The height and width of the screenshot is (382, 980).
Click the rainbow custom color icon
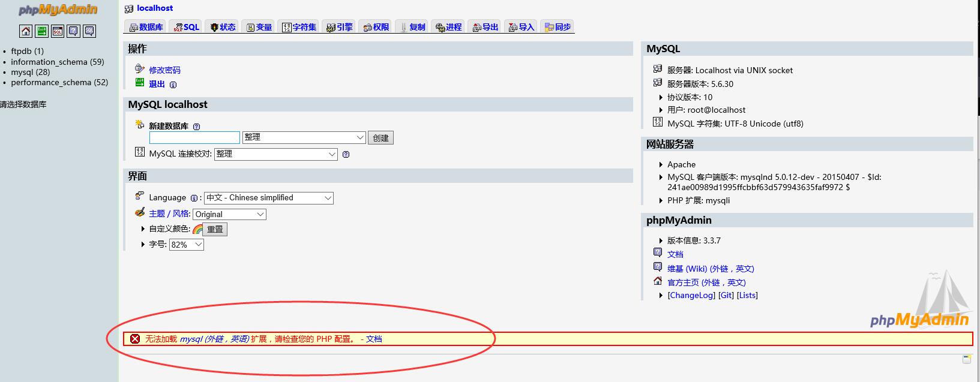click(197, 229)
